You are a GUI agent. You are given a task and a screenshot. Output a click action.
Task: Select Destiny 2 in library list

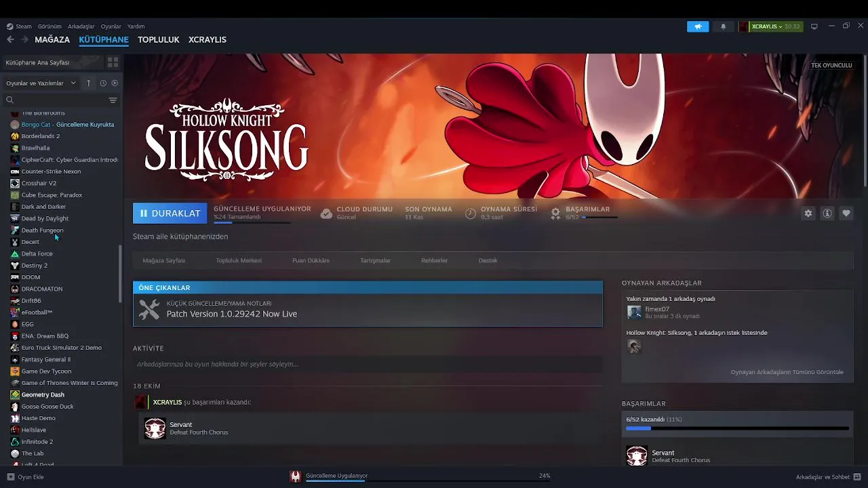[34, 266]
